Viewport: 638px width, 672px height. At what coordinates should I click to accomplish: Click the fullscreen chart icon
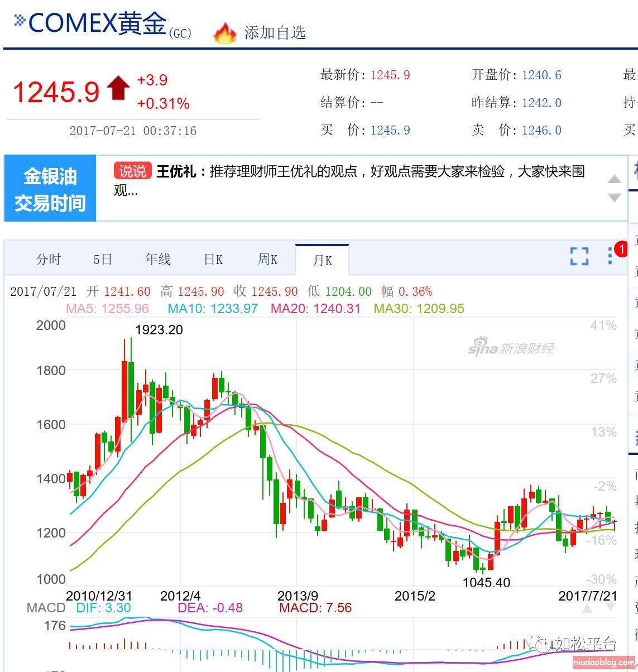point(579,256)
